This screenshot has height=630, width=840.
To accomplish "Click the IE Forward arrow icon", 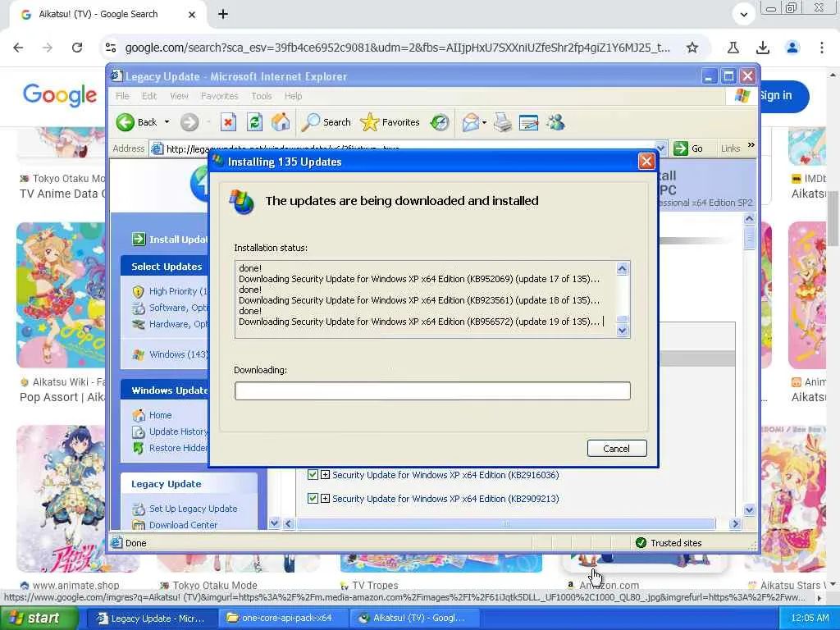I will [189, 123].
